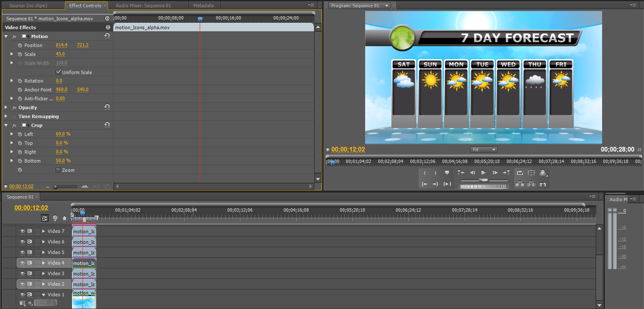Reset the Motion effect

(107, 36)
